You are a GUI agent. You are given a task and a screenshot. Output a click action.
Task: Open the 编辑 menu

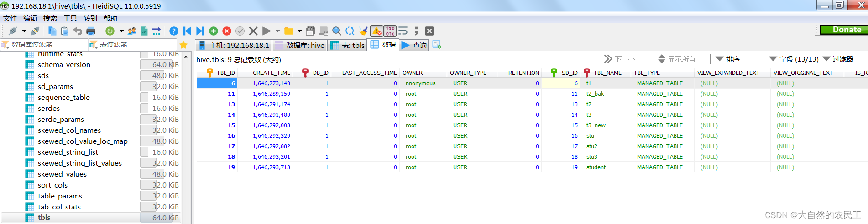30,18
